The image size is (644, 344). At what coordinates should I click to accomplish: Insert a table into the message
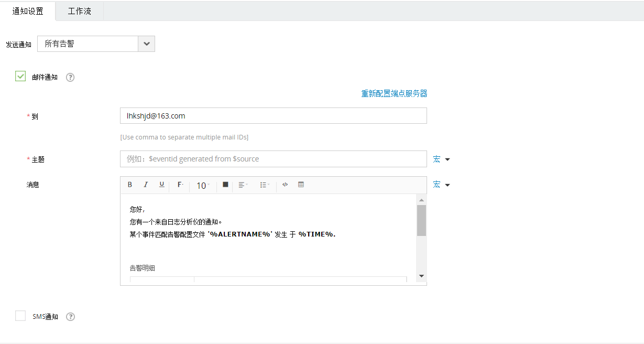[x=300, y=184]
